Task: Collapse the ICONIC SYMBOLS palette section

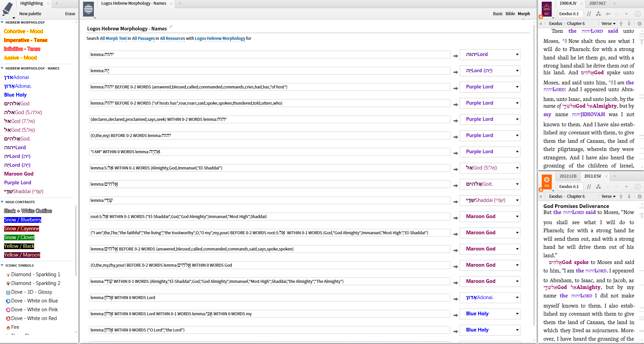Action: tap(2, 265)
